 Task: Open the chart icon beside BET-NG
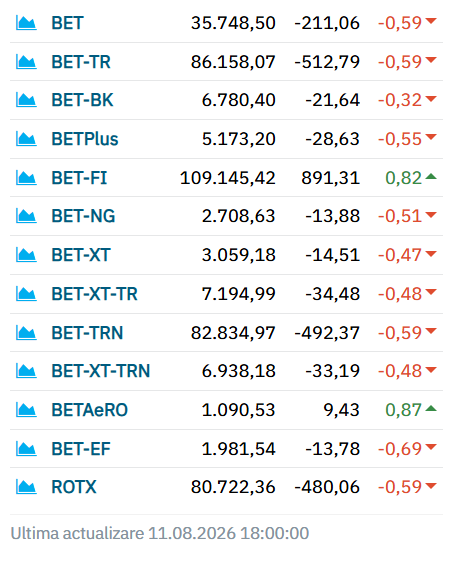point(26,216)
